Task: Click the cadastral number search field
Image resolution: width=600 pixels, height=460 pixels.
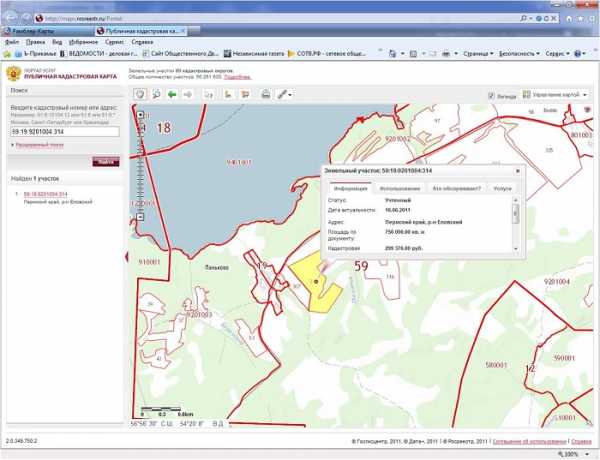Action: click(65, 132)
